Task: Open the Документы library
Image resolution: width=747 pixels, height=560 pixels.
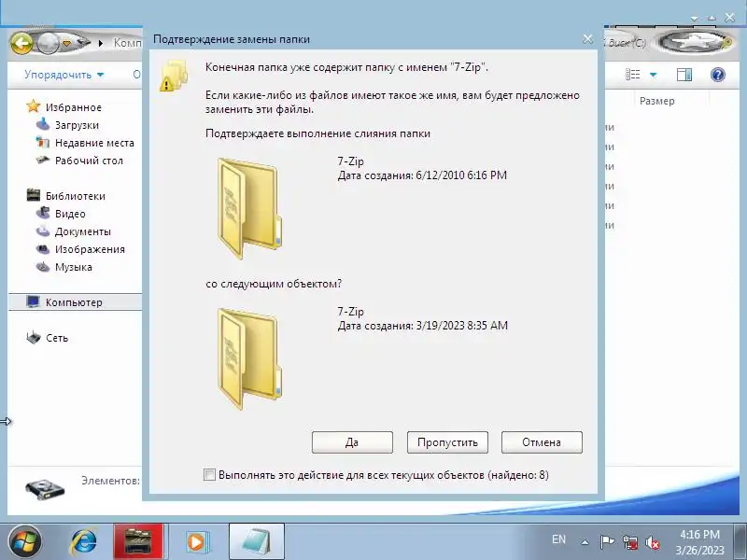Action: tap(83, 231)
